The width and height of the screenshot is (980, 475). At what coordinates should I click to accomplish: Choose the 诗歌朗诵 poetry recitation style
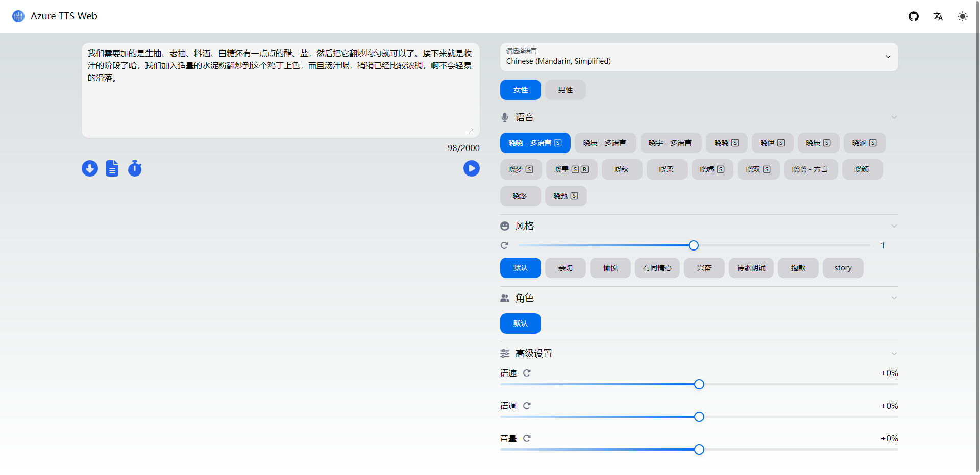[x=751, y=268]
